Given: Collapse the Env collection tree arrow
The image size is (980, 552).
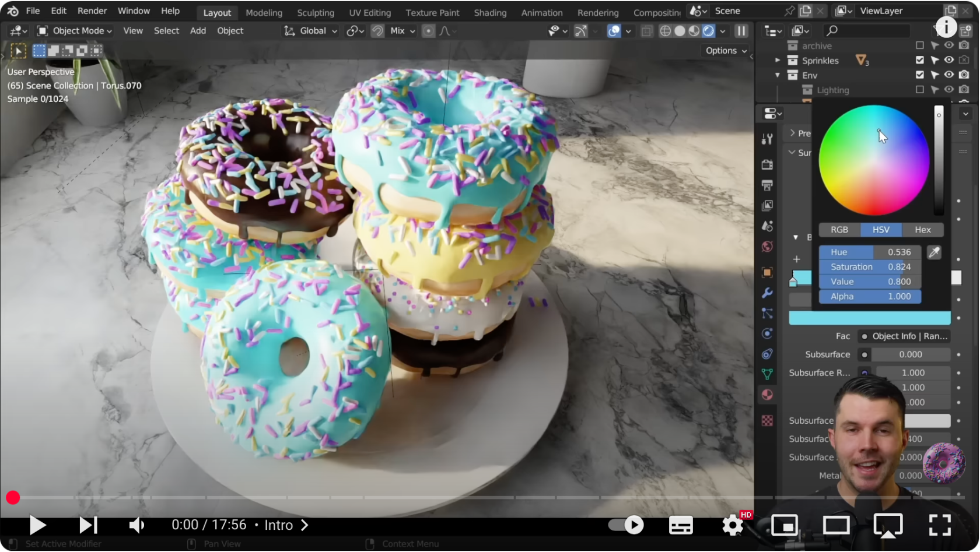Looking at the screenshot, I should pyautogui.click(x=778, y=75).
